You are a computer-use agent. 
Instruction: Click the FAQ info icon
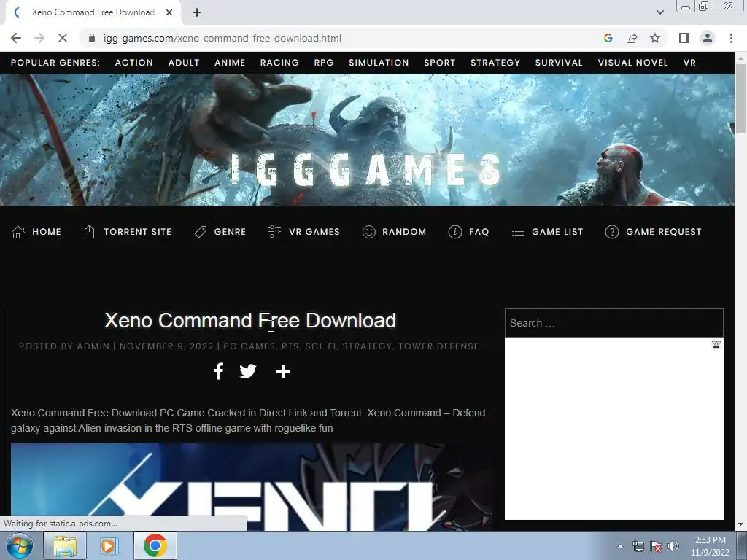[455, 232]
